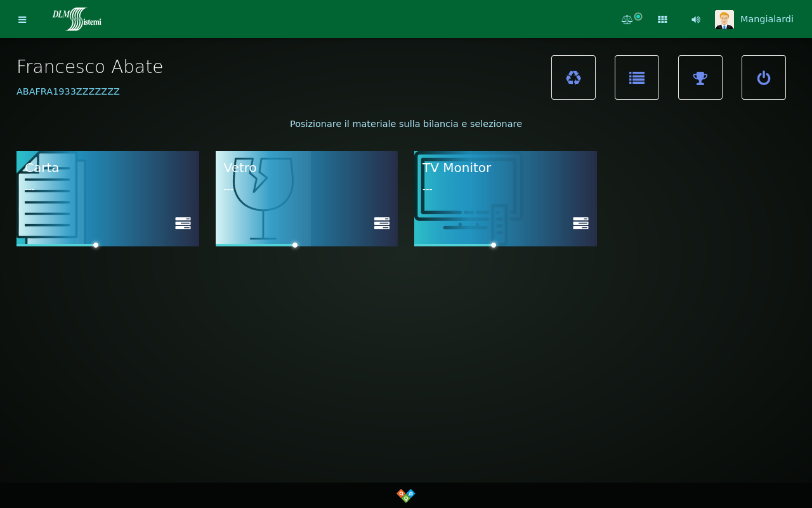The width and height of the screenshot is (812, 508).
Task: Open the trophy rewards button
Action: (x=700, y=77)
